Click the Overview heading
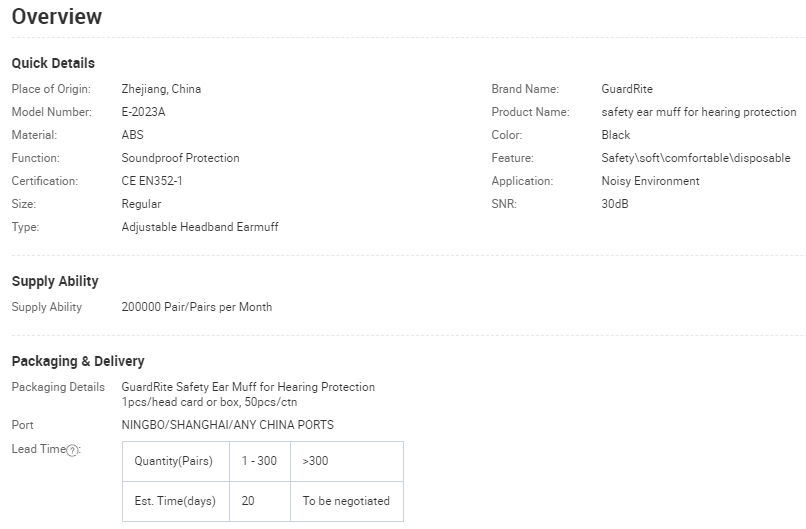This screenshot has width=806, height=529. 57,17
